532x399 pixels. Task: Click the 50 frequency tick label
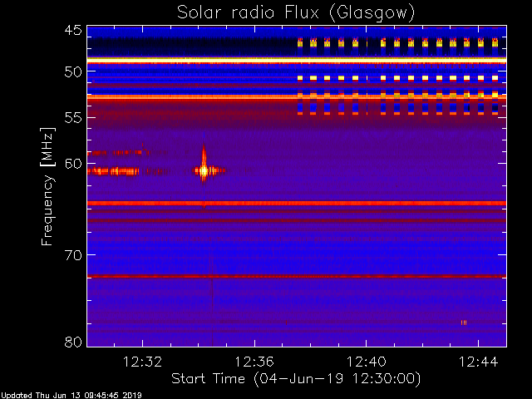coord(73,72)
